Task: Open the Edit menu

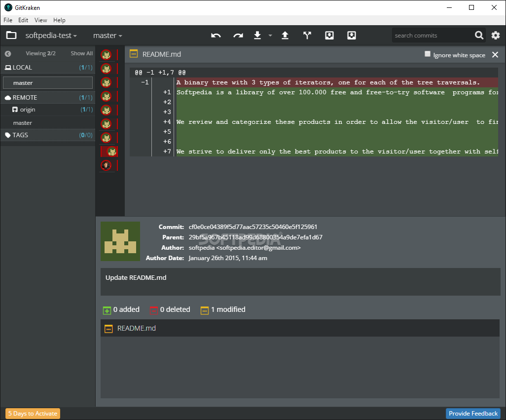Action: pyautogui.click(x=23, y=20)
